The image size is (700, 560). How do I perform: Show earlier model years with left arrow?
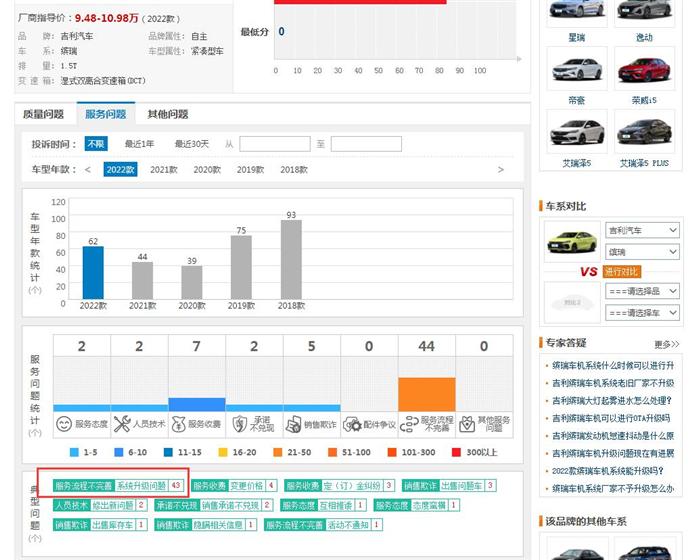click(x=88, y=170)
